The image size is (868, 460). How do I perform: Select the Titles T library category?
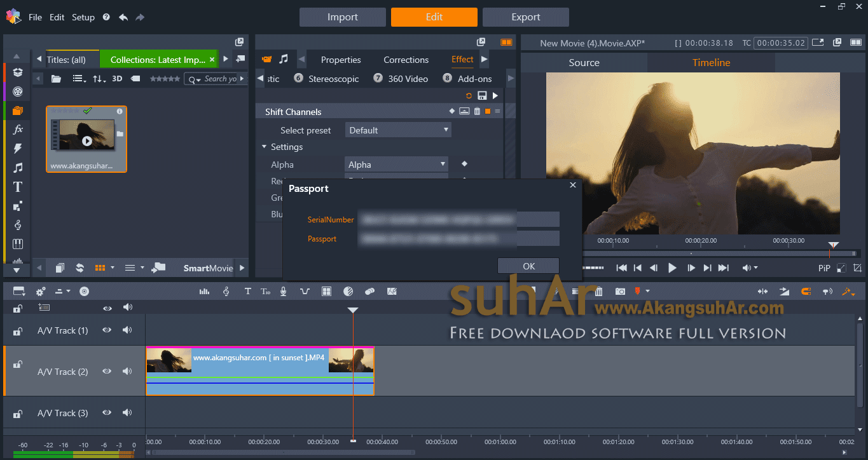(x=18, y=187)
